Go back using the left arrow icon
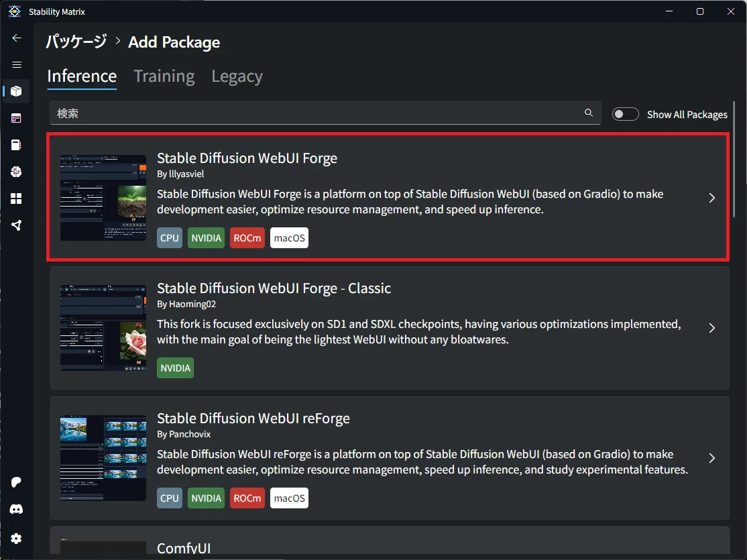747x560 pixels. [17, 38]
